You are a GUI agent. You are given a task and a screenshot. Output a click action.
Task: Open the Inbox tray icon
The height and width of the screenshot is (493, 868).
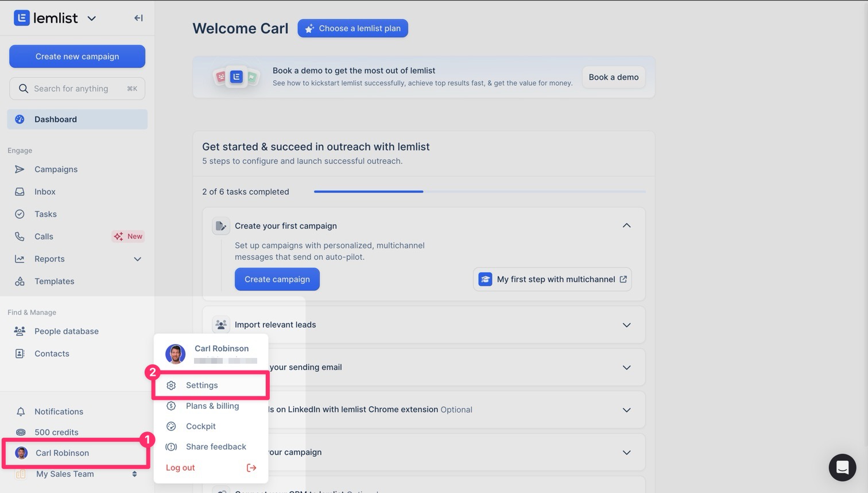coord(20,192)
